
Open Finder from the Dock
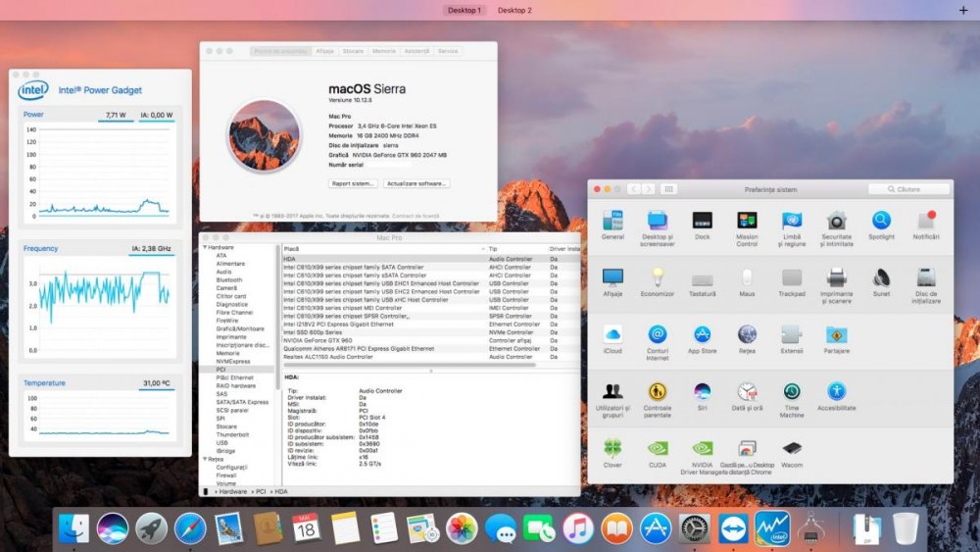[73, 528]
